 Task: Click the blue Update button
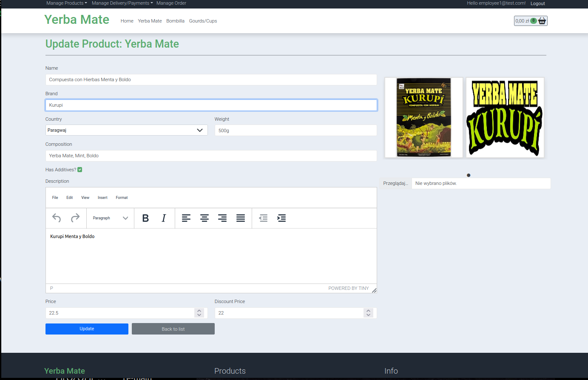(x=87, y=329)
